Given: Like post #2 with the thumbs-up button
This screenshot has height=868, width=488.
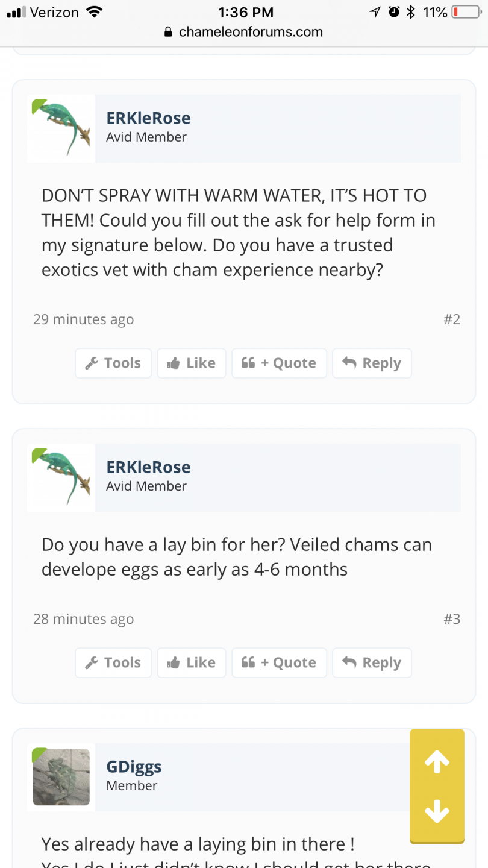Looking at the screenshot, I should click(192, 363).
